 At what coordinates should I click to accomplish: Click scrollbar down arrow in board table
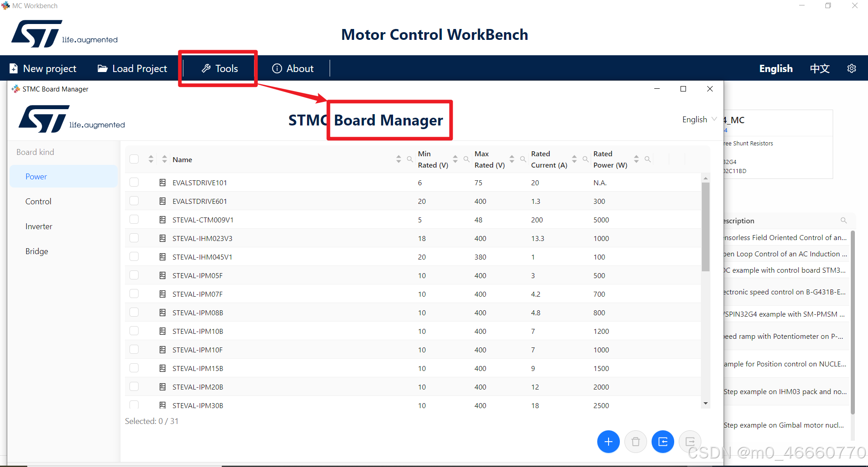705,403
